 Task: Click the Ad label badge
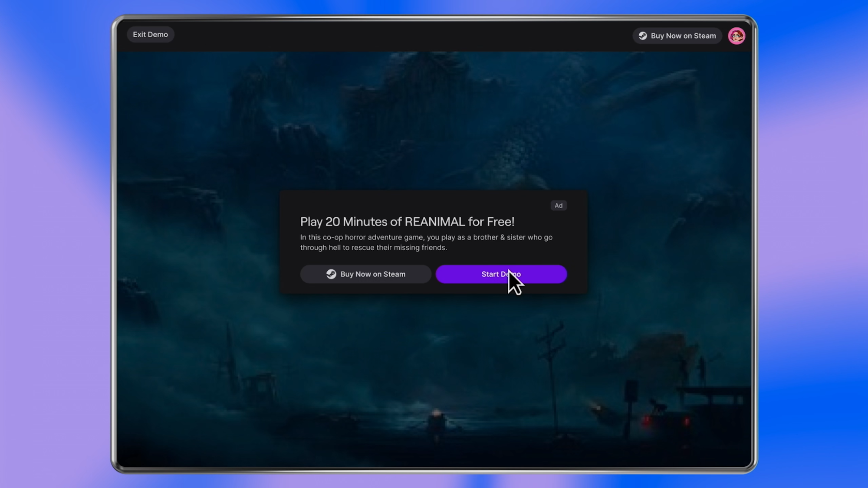tap(559, 206)
